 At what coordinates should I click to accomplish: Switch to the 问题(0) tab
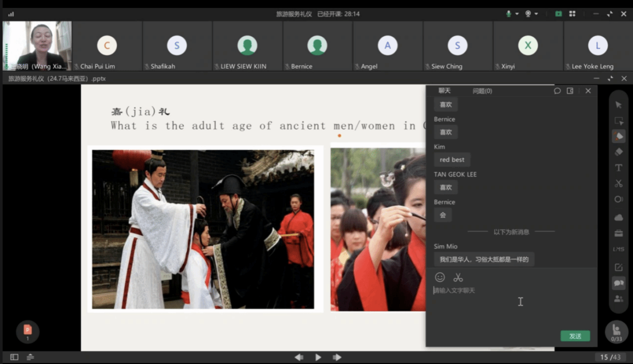tap(482, 91)
